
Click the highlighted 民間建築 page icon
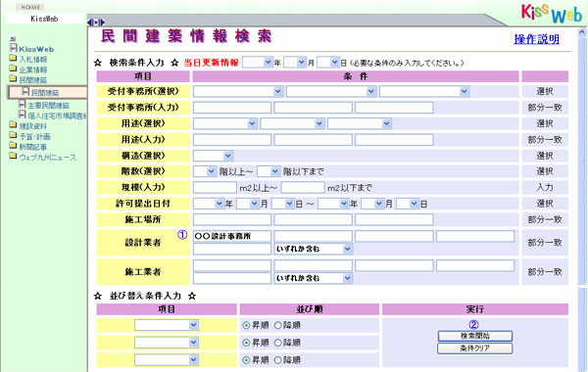(x=25, y=91)
